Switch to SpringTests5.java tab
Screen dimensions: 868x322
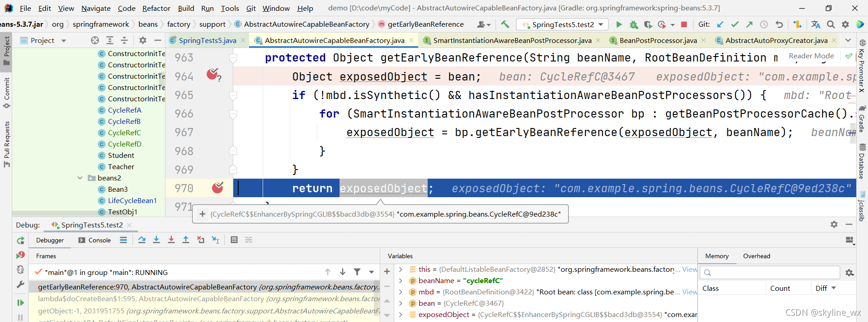207,40
